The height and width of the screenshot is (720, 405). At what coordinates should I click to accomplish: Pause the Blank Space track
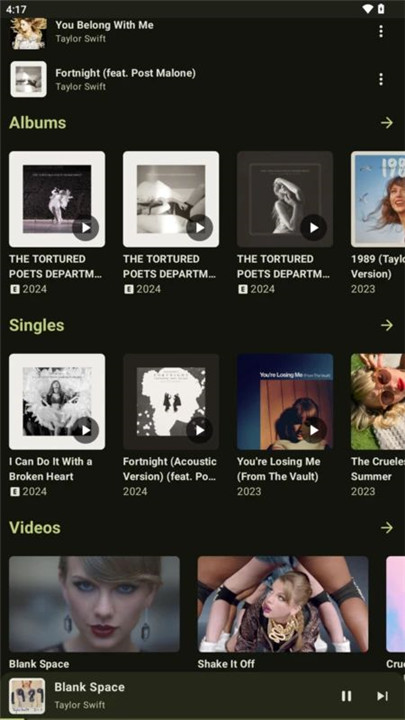[347, 696]
